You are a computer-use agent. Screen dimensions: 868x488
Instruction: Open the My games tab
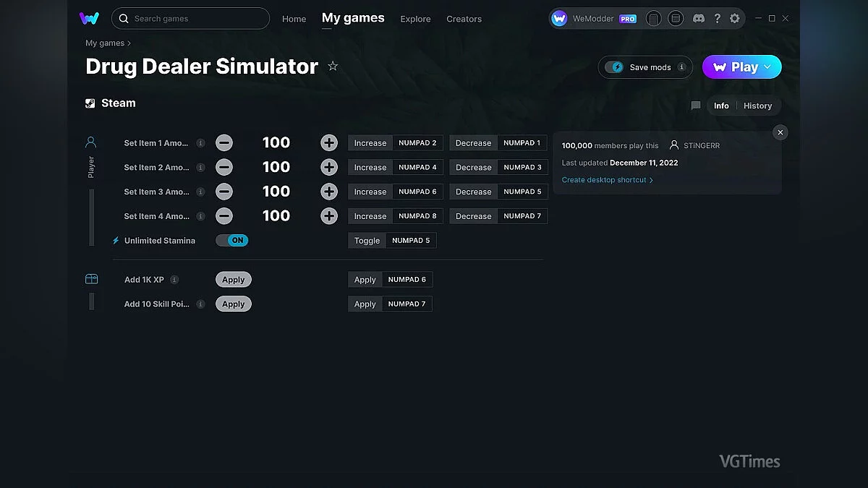coord(353,18)
